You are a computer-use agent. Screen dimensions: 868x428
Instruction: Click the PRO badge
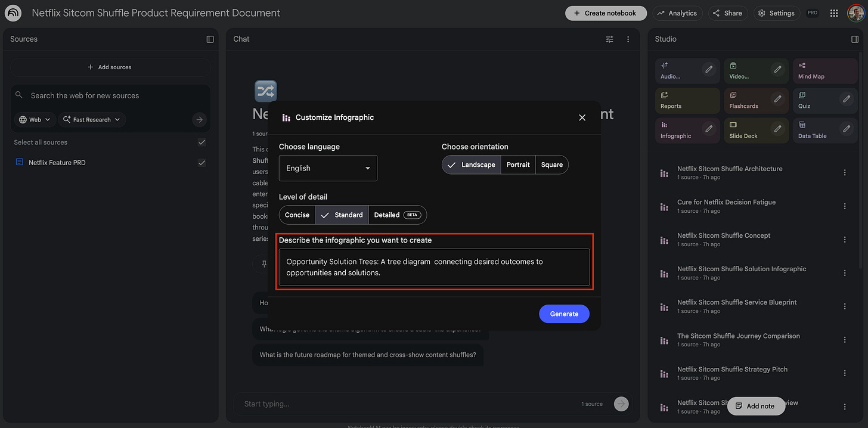pos(812,13)
